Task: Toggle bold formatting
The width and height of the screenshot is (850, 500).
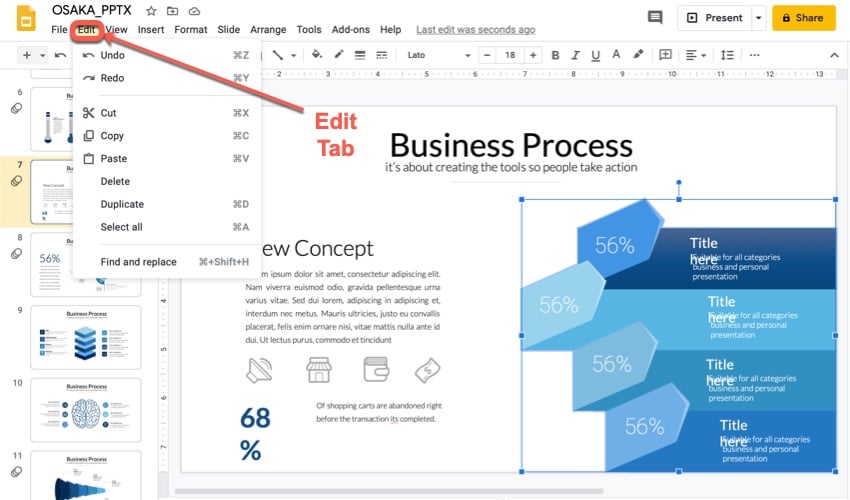Action: click(x=555, y=55)
